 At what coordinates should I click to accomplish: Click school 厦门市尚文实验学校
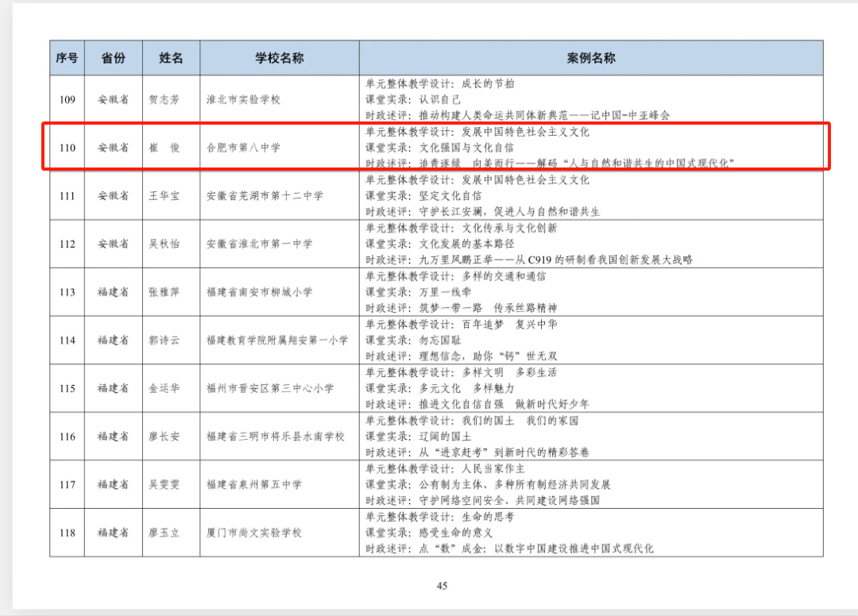coord(254,533)
